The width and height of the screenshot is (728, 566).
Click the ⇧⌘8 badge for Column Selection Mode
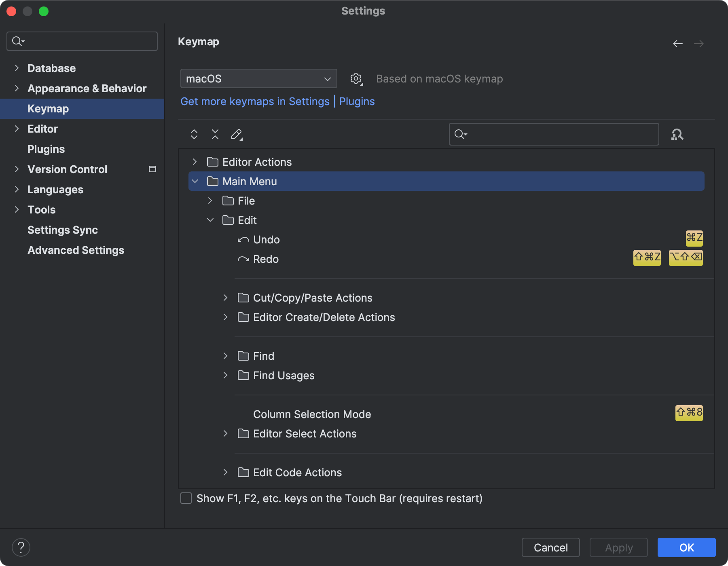click(x=688, y=413)
